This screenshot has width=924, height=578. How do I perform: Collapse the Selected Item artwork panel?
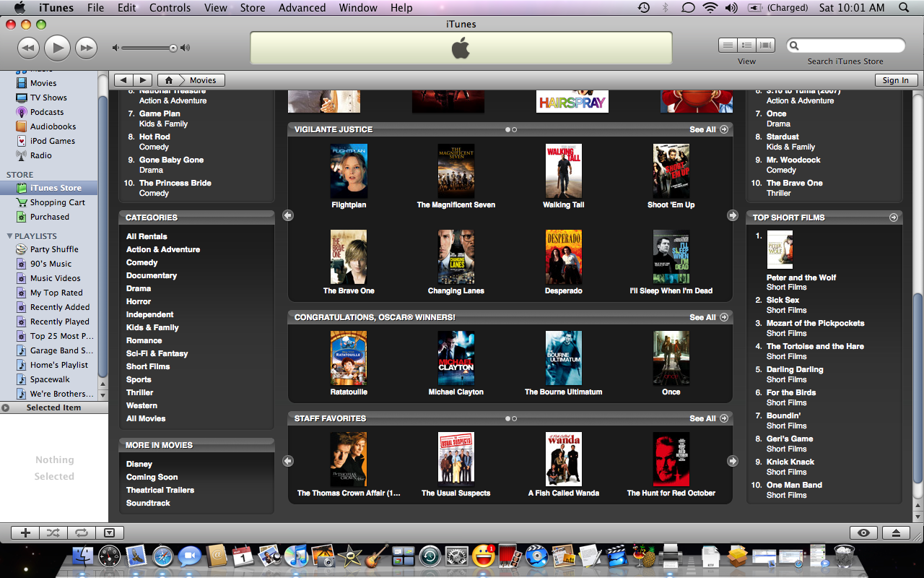[6, 407]
